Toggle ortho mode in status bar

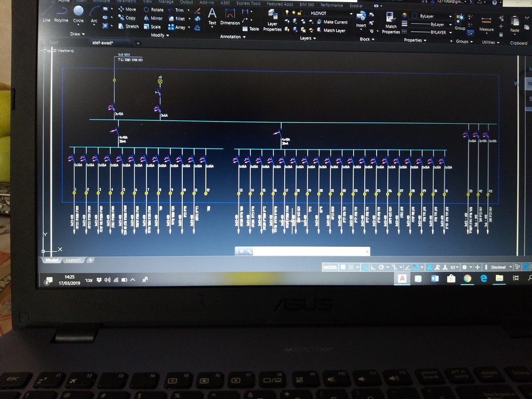(373, 267)
